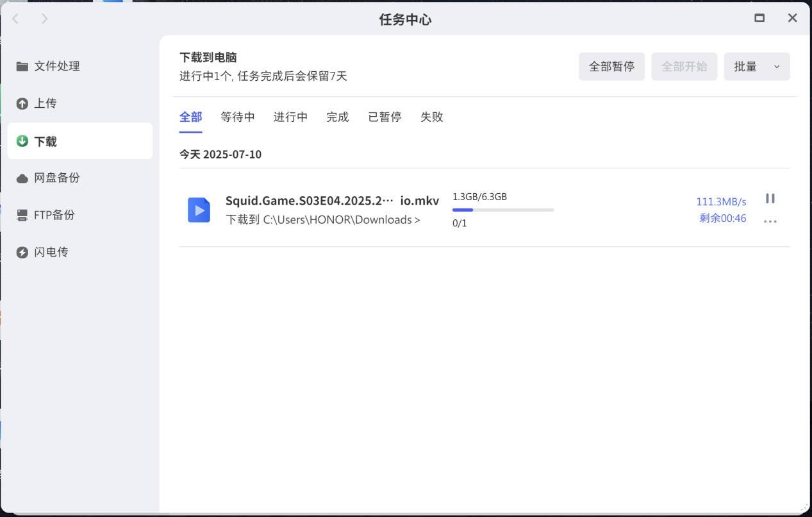Switch to the 进行中 tab
812x517 pixels.
[290, 117]
